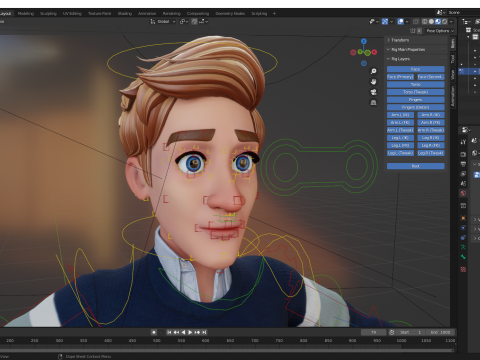The image size is (480, 360).
Task: Jump to the next keyframe
Action: pos(197,332)
